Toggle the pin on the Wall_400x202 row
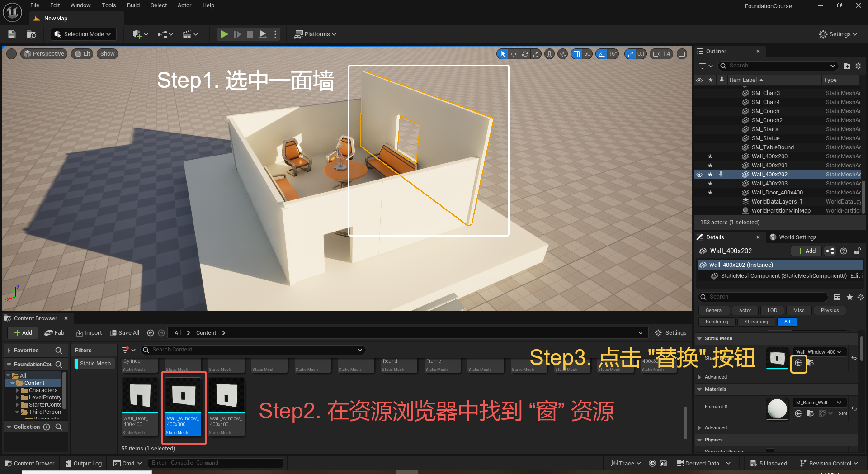Image resolution: width=868 pixels, height=474 pixels. tap(721, 175)
